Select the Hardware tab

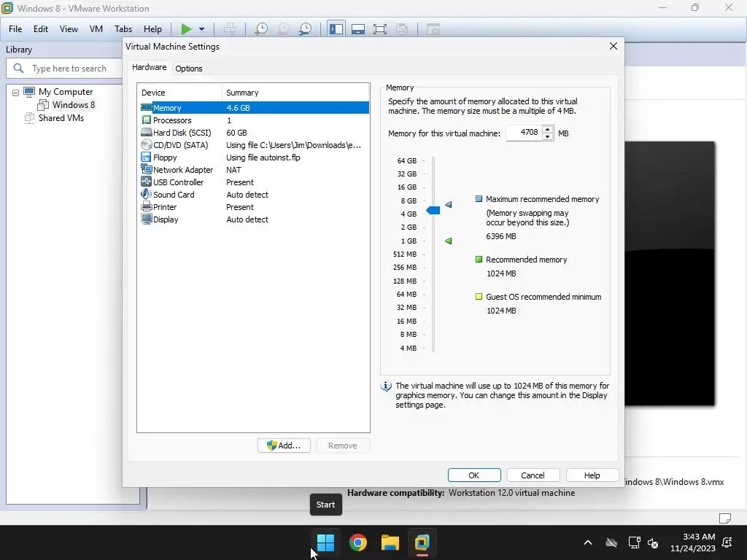(x=149, y=68)
